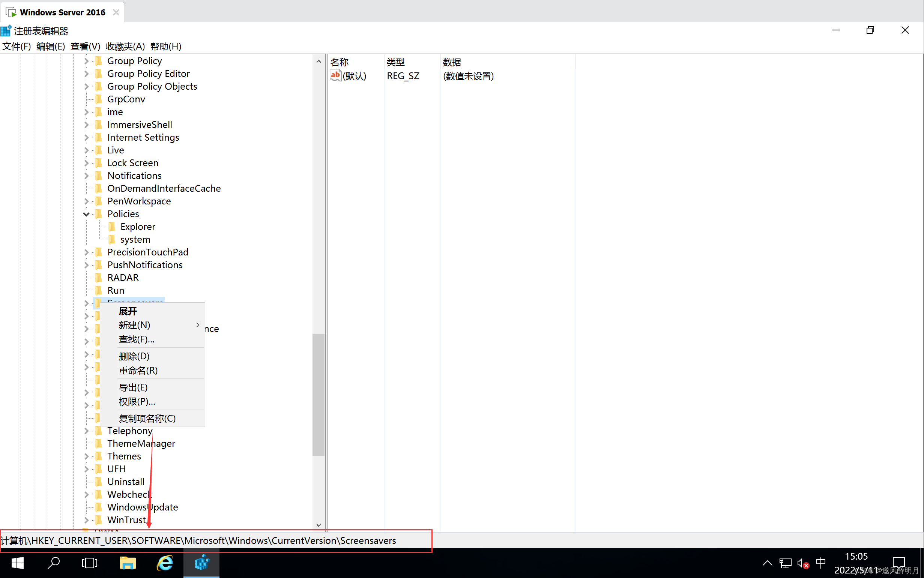Open Task View from the taskbar
Viewport: 924px width, 578px height.
[89, 563]
